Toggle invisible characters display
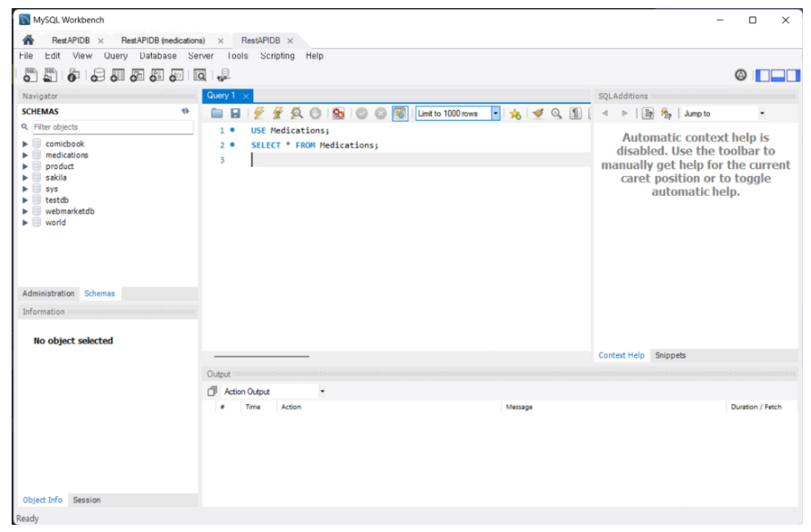The height and width of the screenshot is (532, 811). tap(575, 114)
